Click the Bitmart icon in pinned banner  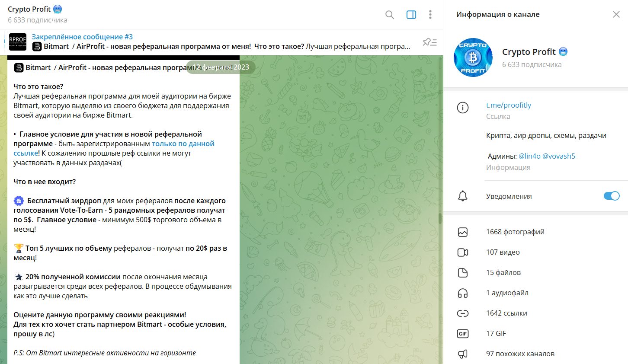pos(37,46)
